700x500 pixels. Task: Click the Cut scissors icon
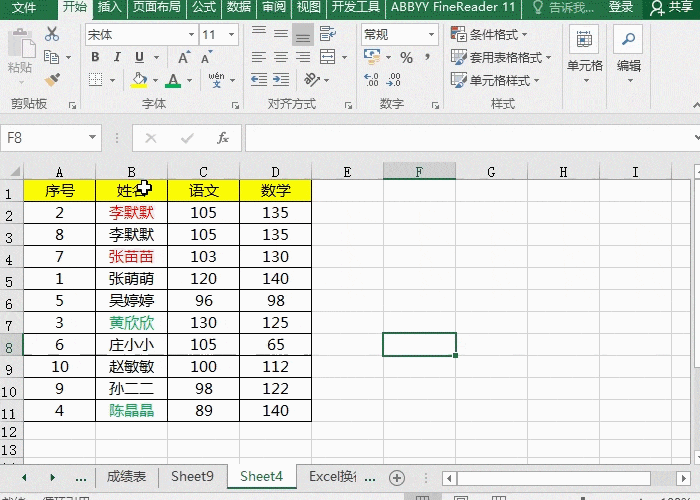tap(52, 34)
